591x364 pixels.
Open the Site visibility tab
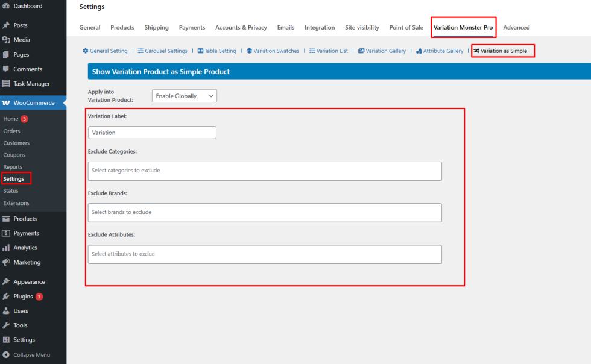[x=362, y=28]
